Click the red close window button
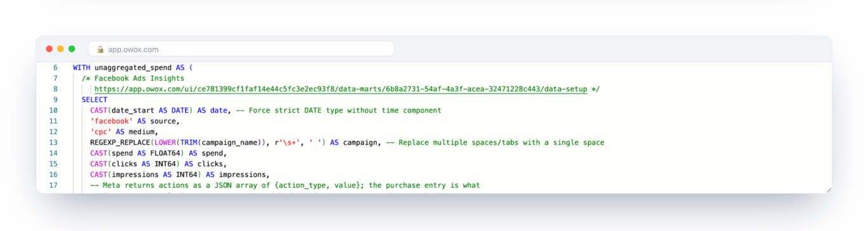 [50, 49]
